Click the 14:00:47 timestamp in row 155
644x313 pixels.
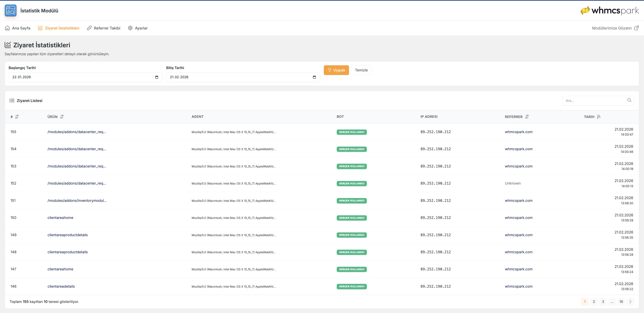(x=627, y=135)
